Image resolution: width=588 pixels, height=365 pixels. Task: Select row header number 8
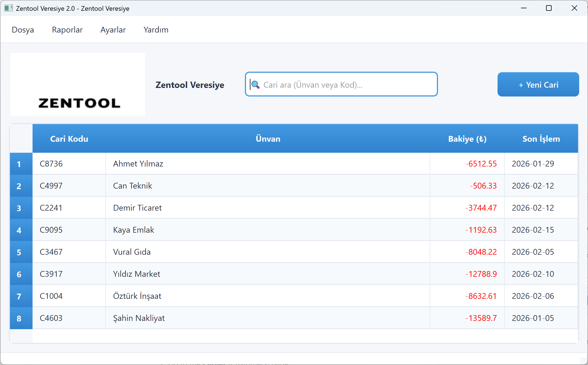(19, 318)
